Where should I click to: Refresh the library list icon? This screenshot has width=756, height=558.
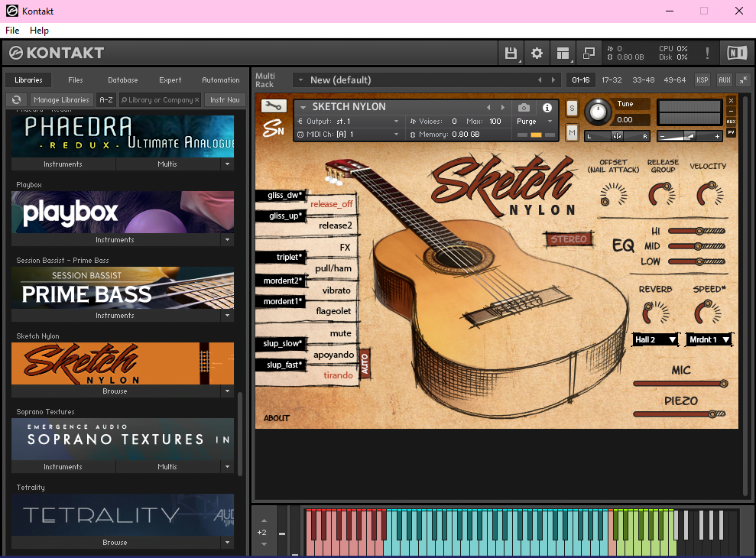[x=17, y=100]
